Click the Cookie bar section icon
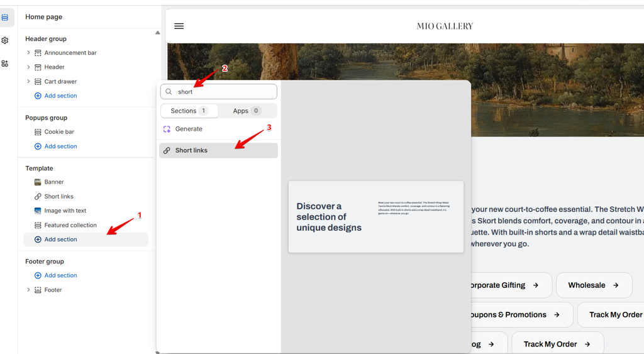The height and width of the screenshot is (354, 644). (x=38, y=132)
